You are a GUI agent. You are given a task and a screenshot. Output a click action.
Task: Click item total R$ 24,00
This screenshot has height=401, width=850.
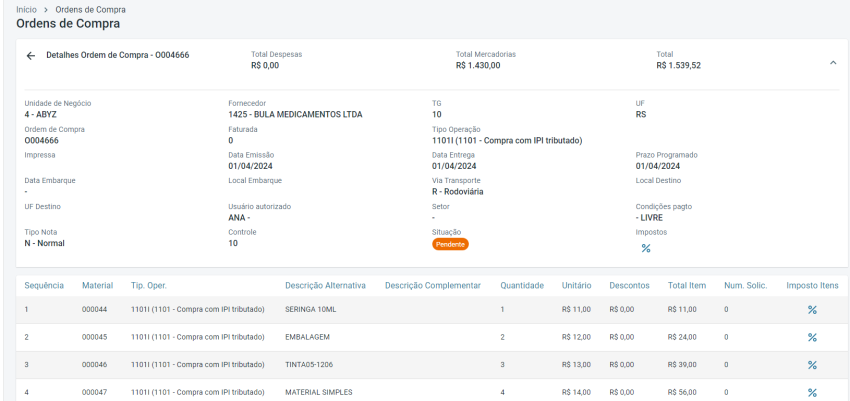click(x=682, y=337)
